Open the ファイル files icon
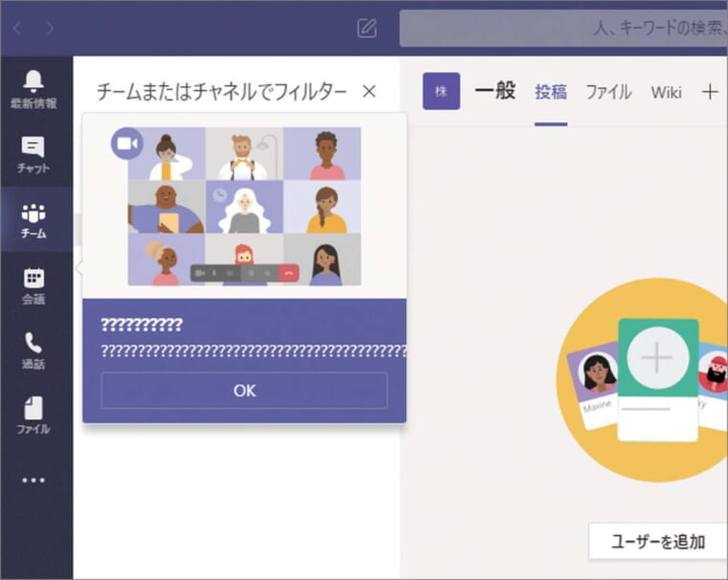Viewport: 728px width, 580px height. pos(34,415)
